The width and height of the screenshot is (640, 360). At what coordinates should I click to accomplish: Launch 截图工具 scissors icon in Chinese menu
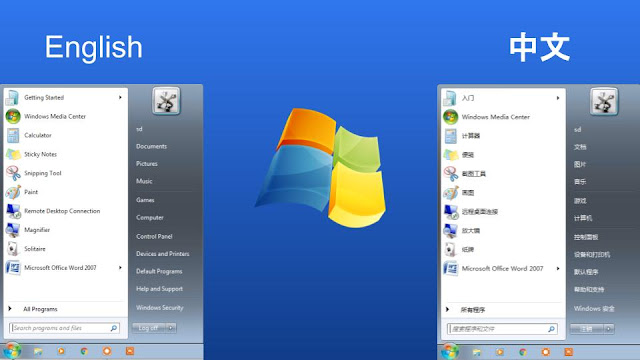click(451, 174)
